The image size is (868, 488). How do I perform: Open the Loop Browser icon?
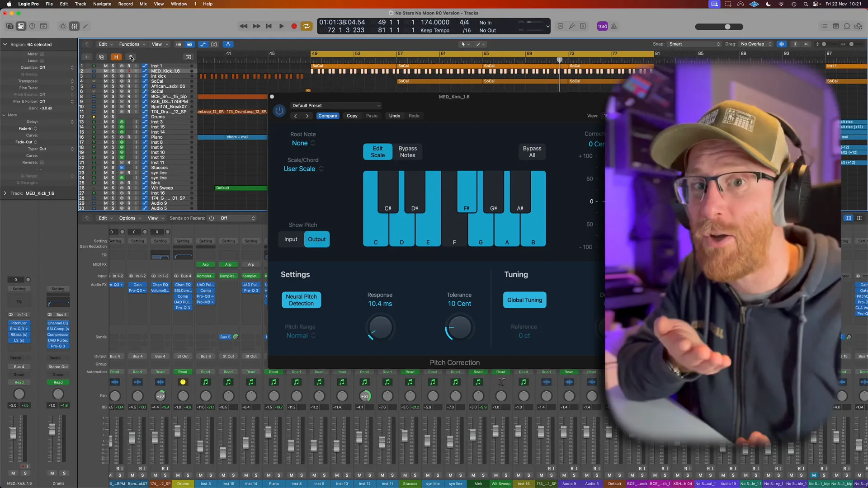point(847,26)
